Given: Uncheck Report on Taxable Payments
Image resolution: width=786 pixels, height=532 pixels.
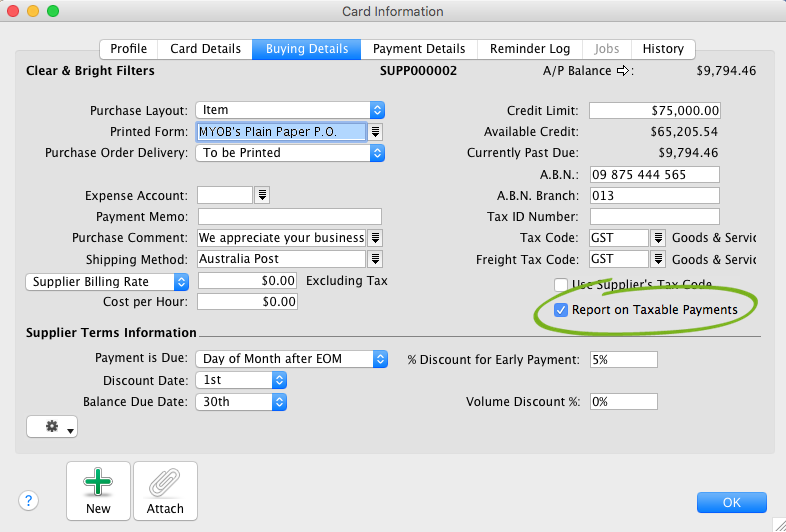Looking at the screenshot, I should tap(561, 310).
